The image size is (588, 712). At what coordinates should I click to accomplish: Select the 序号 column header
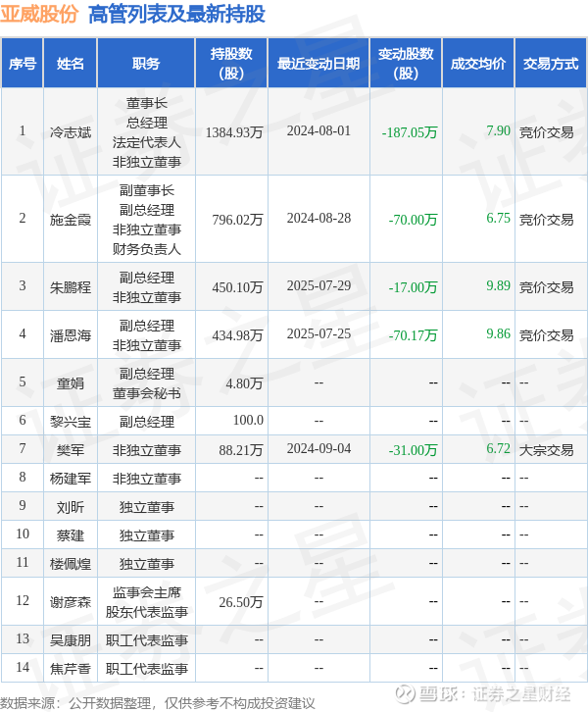click(23, 63)
